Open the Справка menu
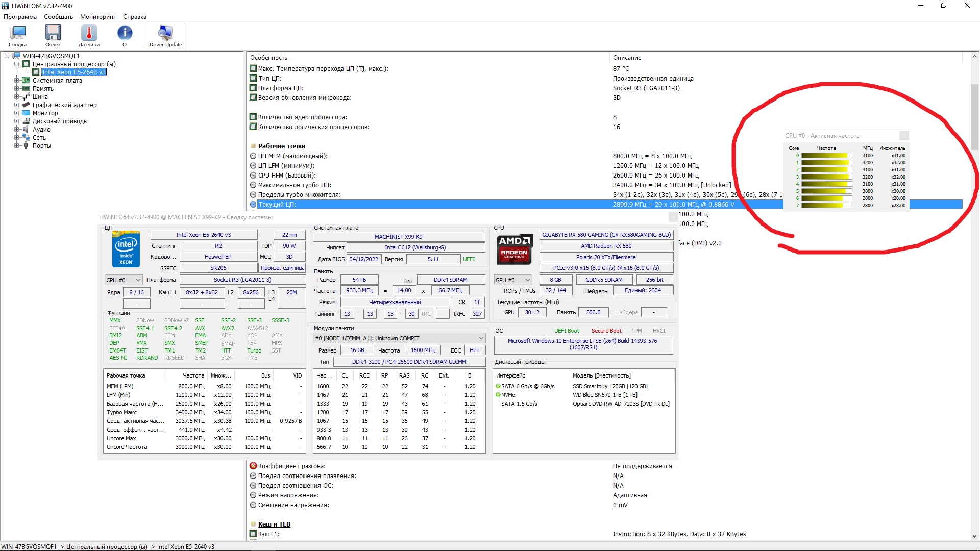980x551 pixels. click(134, 17)
